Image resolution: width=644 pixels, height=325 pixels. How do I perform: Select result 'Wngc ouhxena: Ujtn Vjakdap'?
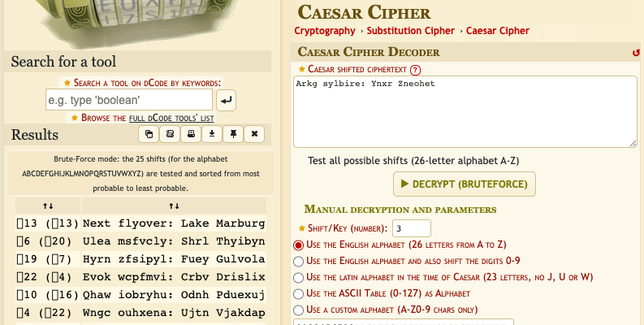pyautogui.click(x=174, y=313)
